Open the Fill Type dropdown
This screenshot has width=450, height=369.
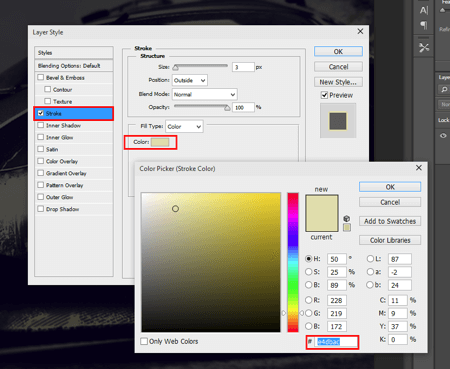tap(184, 127)
